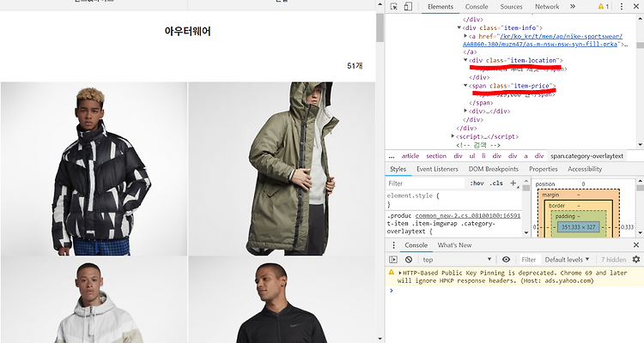Screen dimensions: 644x343
Task: Focus the Styles filter field
Action: (x=425, y=184)
